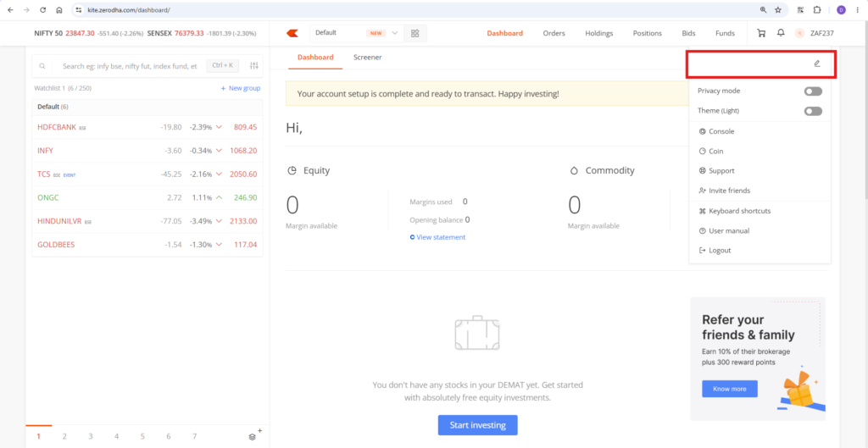
Task: Open the notifications bell
Action: (781, 33)
